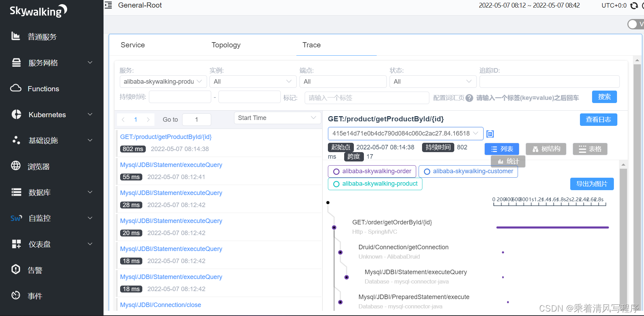Expand the 数据库 sidebar menu

tap(90, 192)
